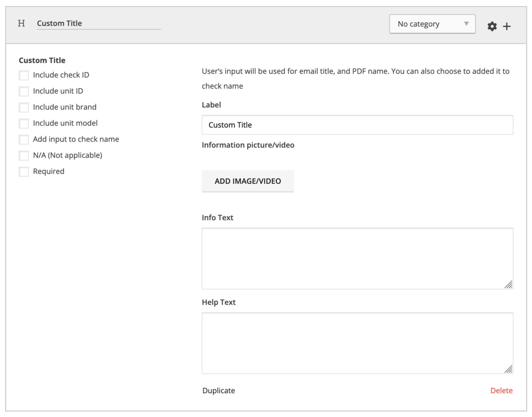Click the ADD IMAGE/VIDEO button

coord(247,181)
